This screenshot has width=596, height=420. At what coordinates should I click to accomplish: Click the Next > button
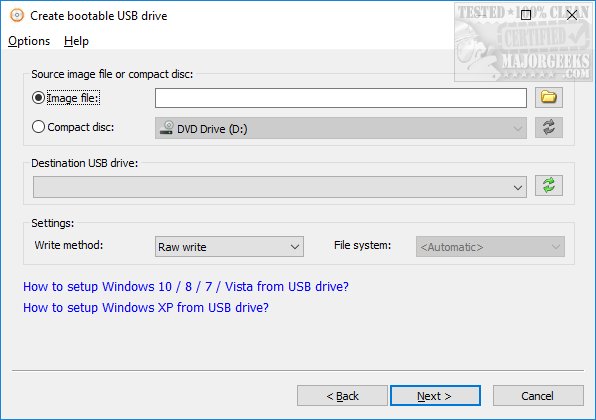click(435, 396)
